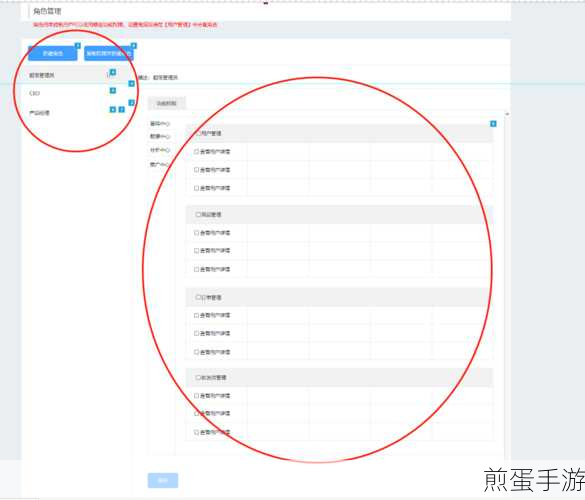Tick first checkbox under the second group
The height and width of the screenshot is (500, 585).
(197, 233)
